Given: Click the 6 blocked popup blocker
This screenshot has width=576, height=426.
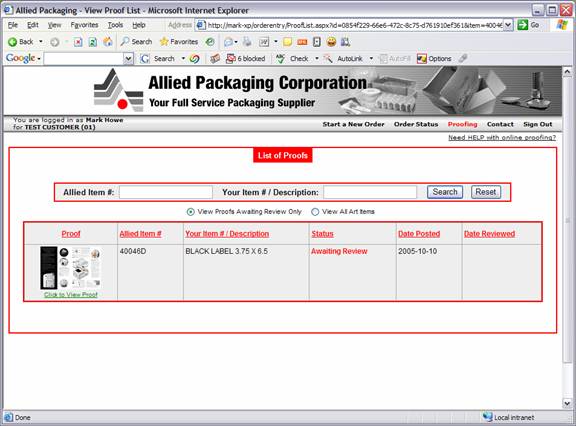Looking at the screenshot, I should click(x=246, y=59).
